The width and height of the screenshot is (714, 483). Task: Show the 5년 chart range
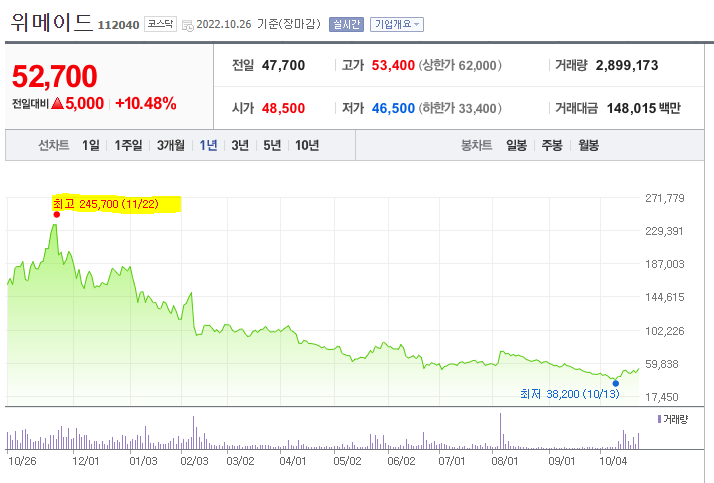coord(272,145)
